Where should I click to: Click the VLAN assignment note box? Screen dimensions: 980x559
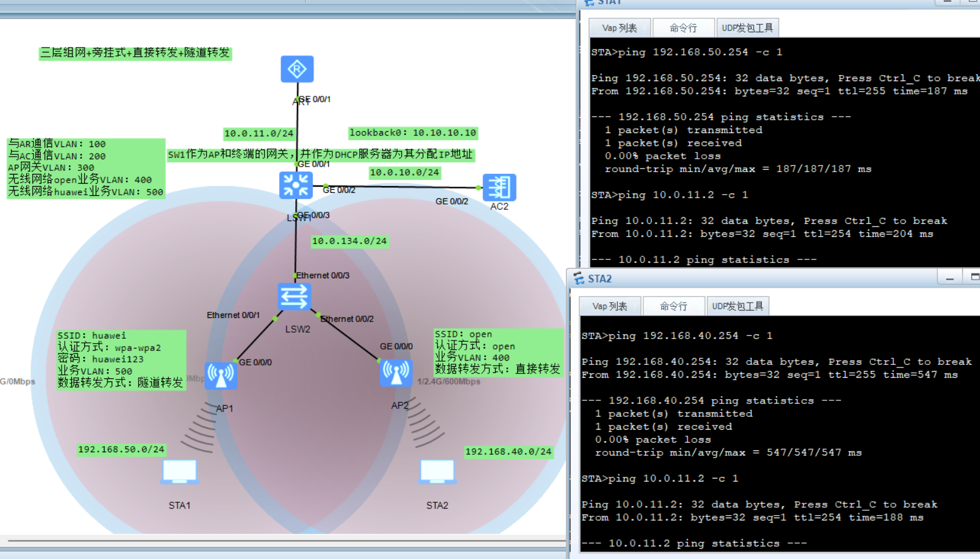(x=86, y=168)
